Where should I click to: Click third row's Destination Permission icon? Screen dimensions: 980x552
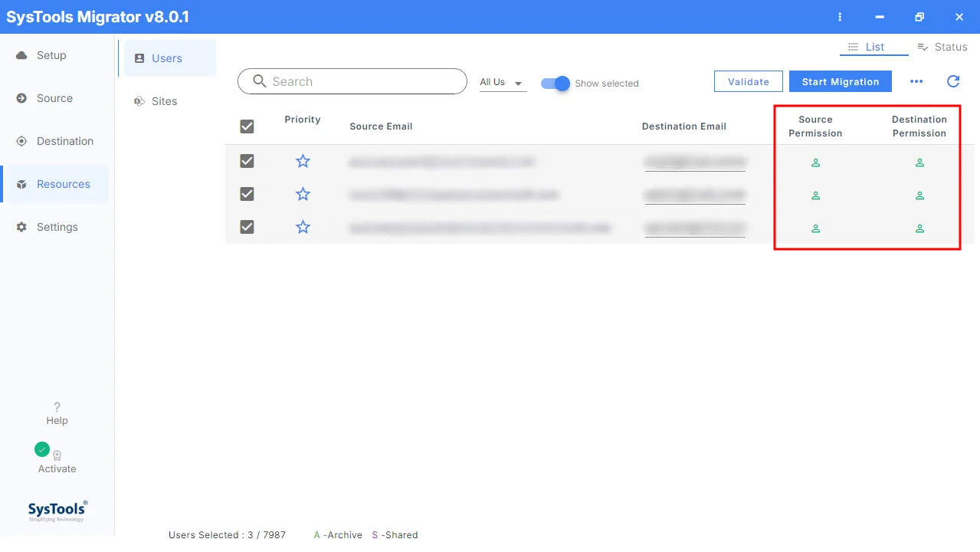pos(919,228)
